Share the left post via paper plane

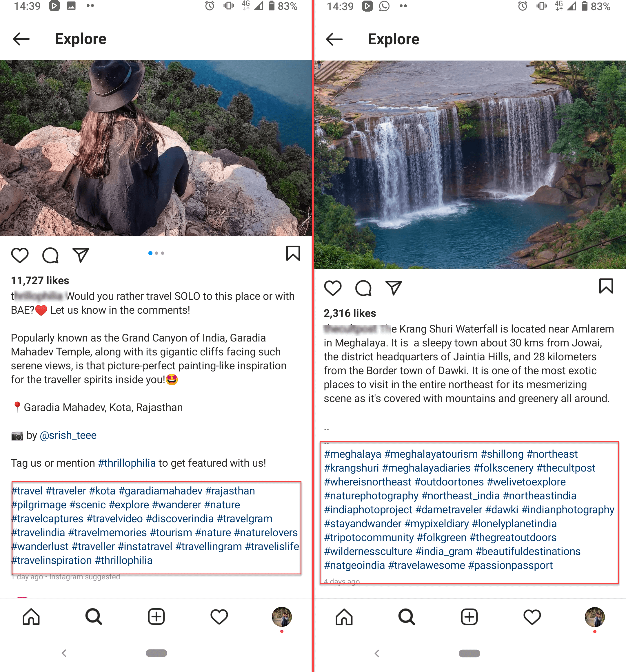point(81,255)
